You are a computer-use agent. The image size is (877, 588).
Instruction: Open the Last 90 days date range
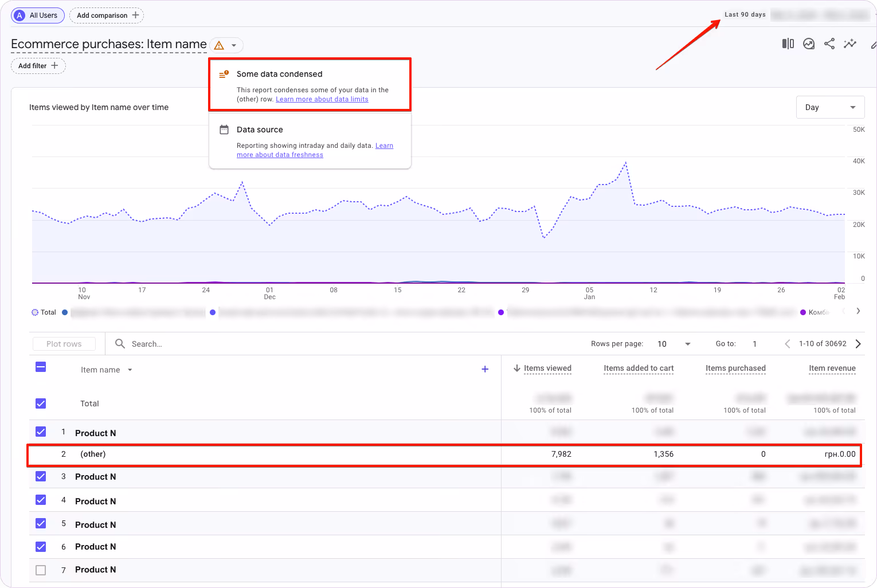[x=745, y=15]
